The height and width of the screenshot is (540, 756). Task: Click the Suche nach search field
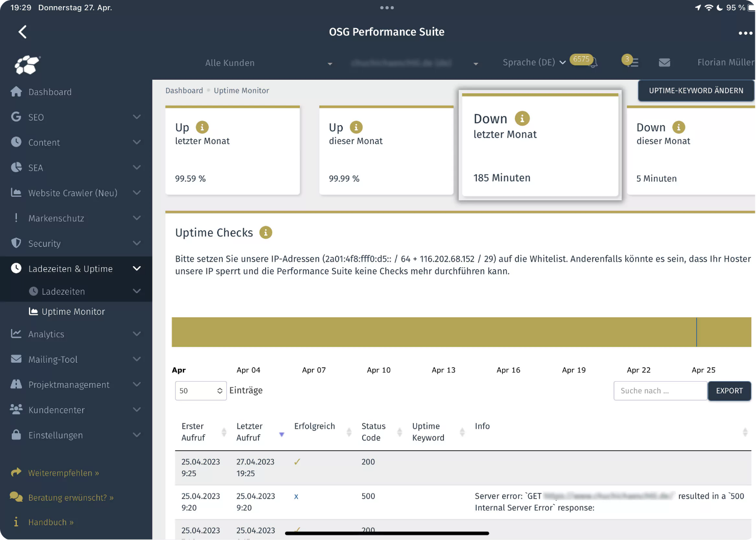tap(660, 391)
